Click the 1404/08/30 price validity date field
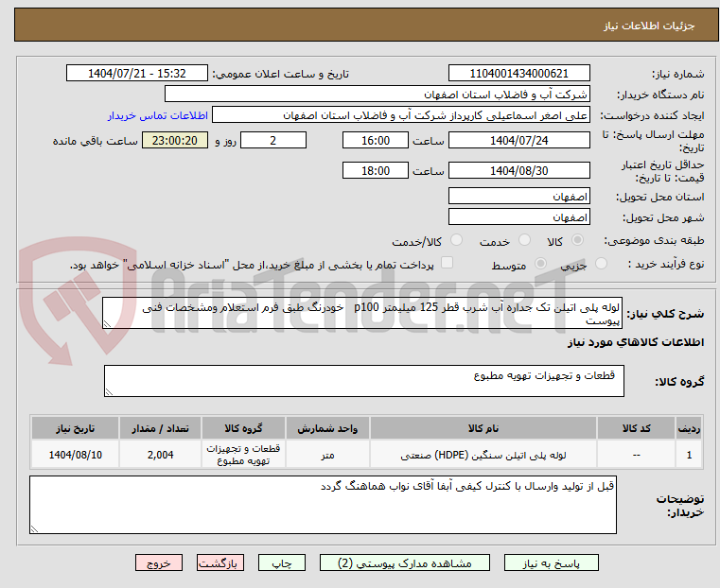The height and width of the screenshot is (588, 720). point(518,171)
